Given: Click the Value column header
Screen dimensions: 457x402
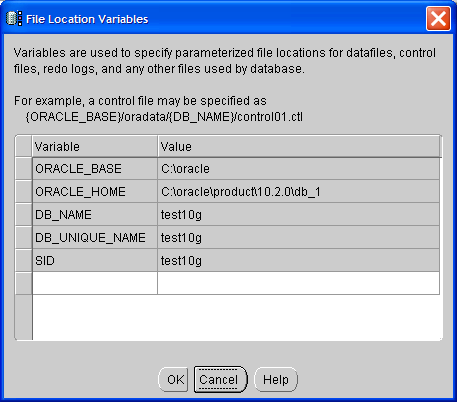Looking at the screenshot, I should (x=299, y=146).
